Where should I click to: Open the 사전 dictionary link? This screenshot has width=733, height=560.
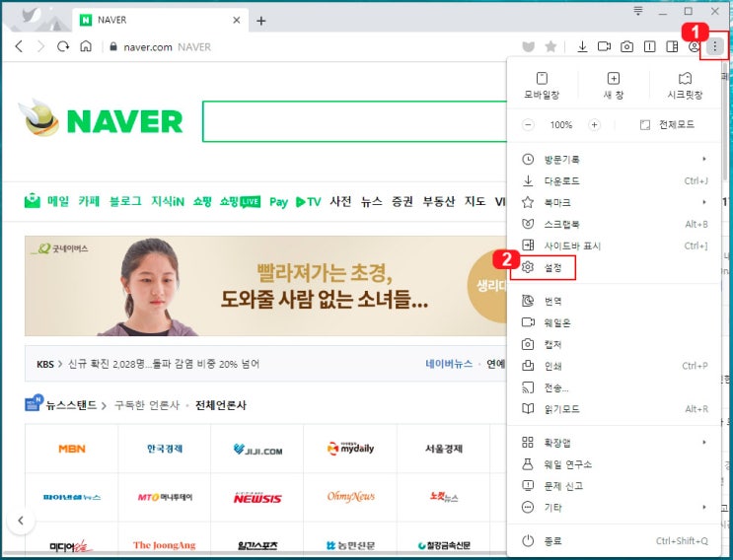click(x=340, y=201)
